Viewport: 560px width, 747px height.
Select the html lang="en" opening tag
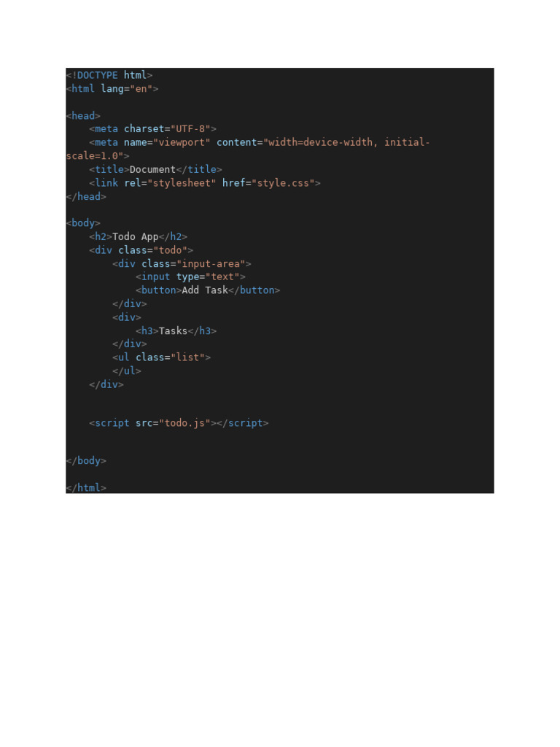click(112, 88)
